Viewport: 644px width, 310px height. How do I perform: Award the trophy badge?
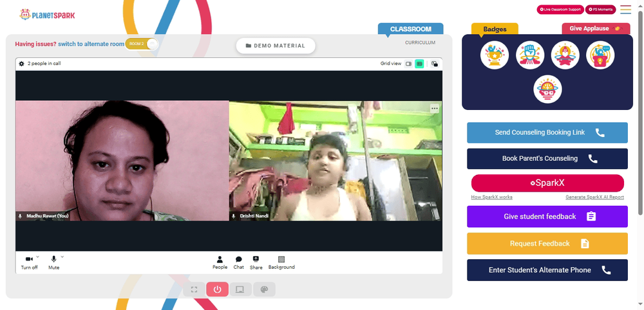point(495,55)
